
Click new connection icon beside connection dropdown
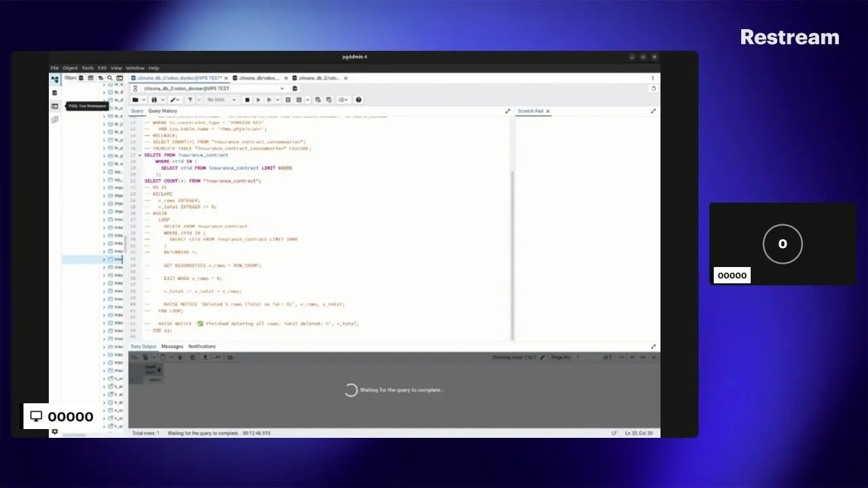pos(295,88)
